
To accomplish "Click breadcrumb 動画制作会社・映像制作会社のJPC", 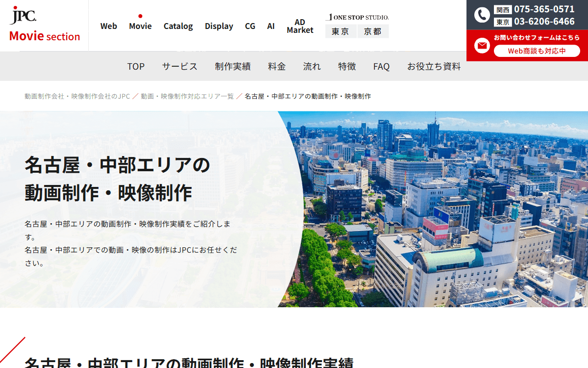I will pos(77,96).
